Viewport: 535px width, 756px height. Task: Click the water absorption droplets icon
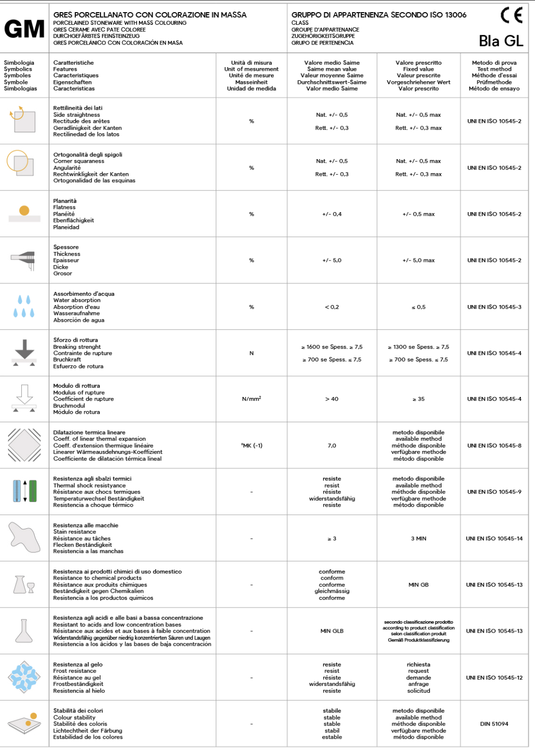(x=24, y=307)
